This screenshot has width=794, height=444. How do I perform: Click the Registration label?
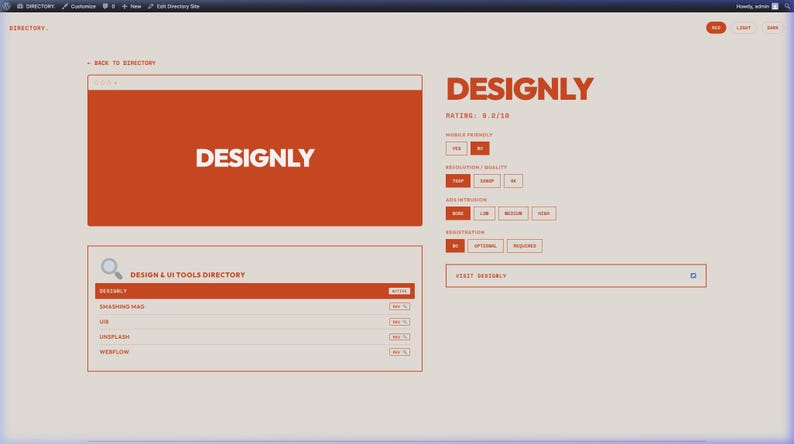click(x=465, y=232)
